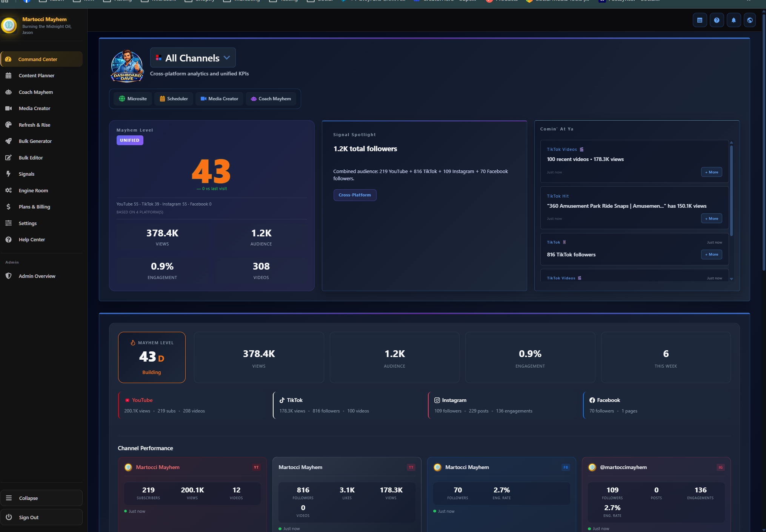
Task: Open Signals in the sidebar
Action: click(x=26, y=174)
